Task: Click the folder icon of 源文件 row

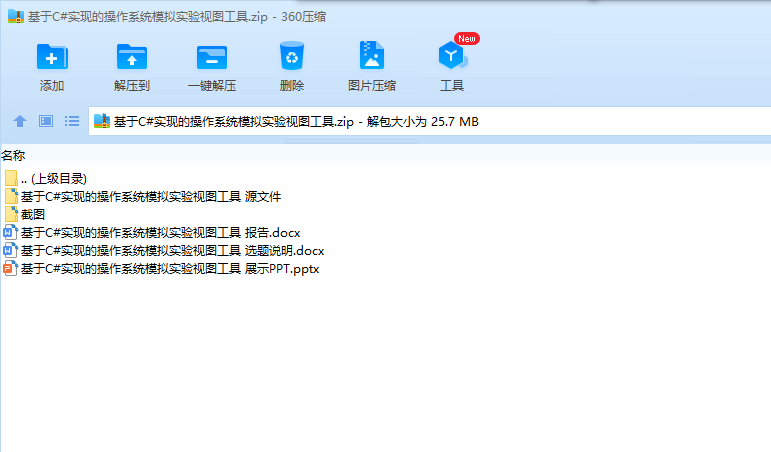Action: [11, 197]
